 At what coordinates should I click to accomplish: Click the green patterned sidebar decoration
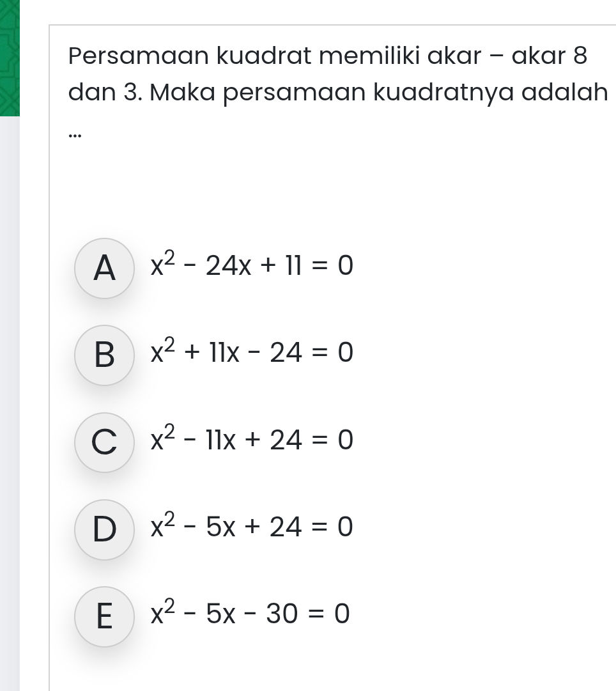coord(10,58)
